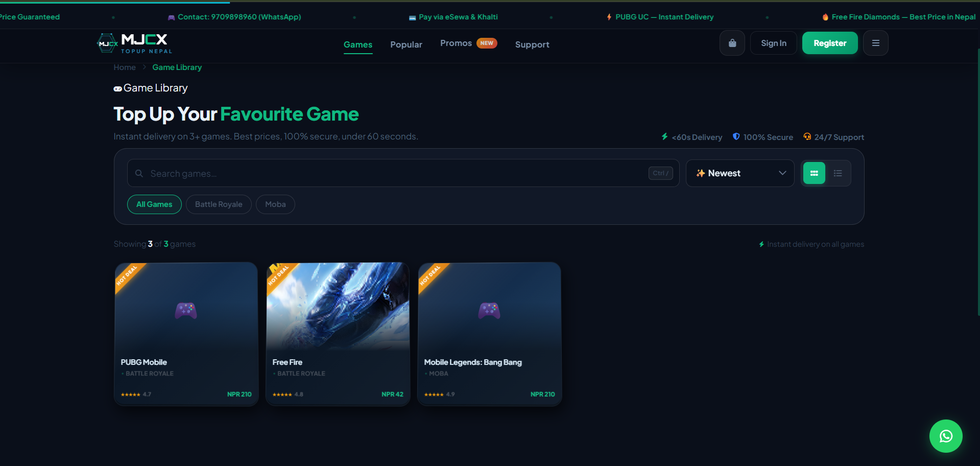Viewport: 980px width, 466px height.
Task: Open the shopping bag cart icon
Action: (732, 43)
